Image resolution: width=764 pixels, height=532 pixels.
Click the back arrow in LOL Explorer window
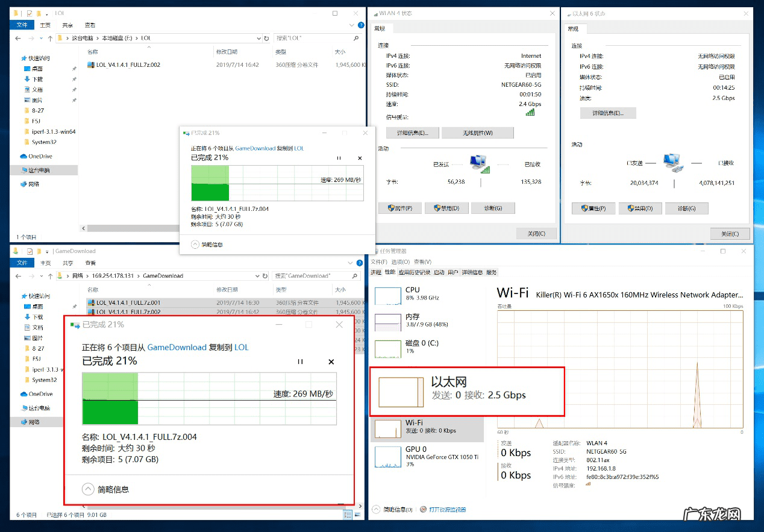point(17,38)
